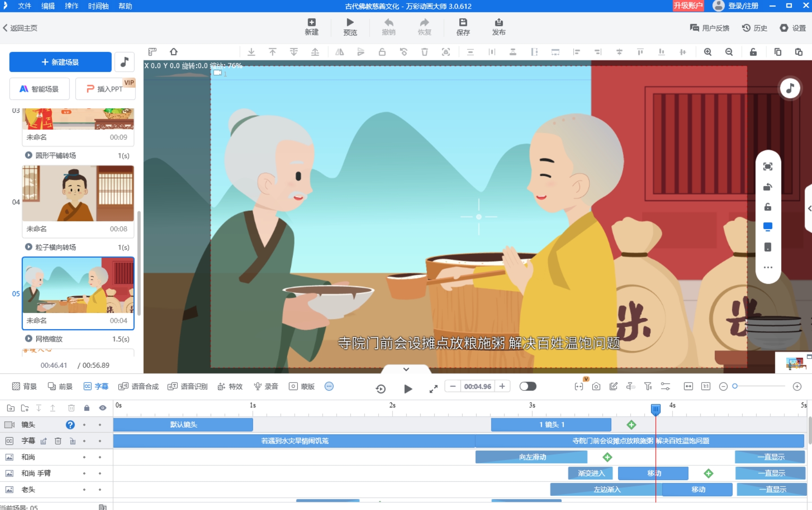
Task: Click the copy icon in canvas toolbar
Action: [x=778, y=52]
